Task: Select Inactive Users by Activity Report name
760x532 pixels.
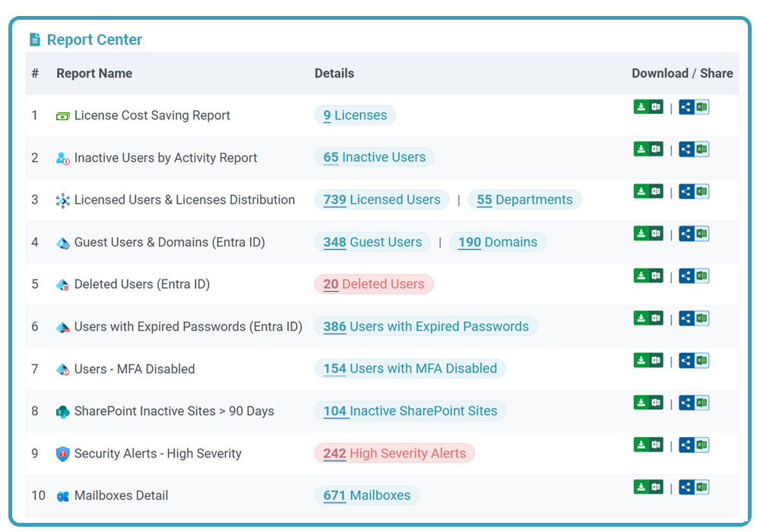Action: tap(166, 158)
